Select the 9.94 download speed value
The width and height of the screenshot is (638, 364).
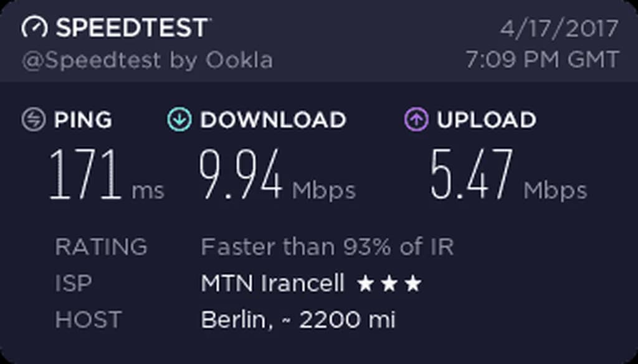coord(240,175)
